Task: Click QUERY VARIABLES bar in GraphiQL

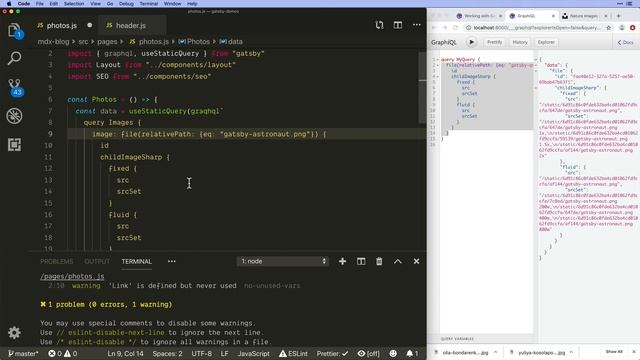Action: click(x=486, y=339)
